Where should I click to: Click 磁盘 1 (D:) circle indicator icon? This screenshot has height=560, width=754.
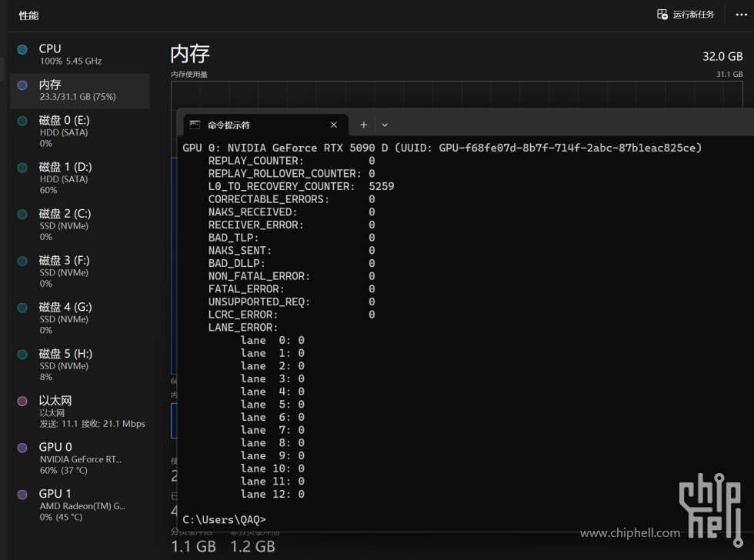(22, 167)
